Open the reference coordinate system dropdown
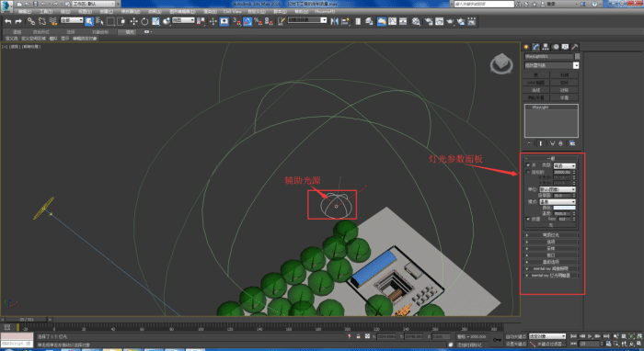 (183, 20)
